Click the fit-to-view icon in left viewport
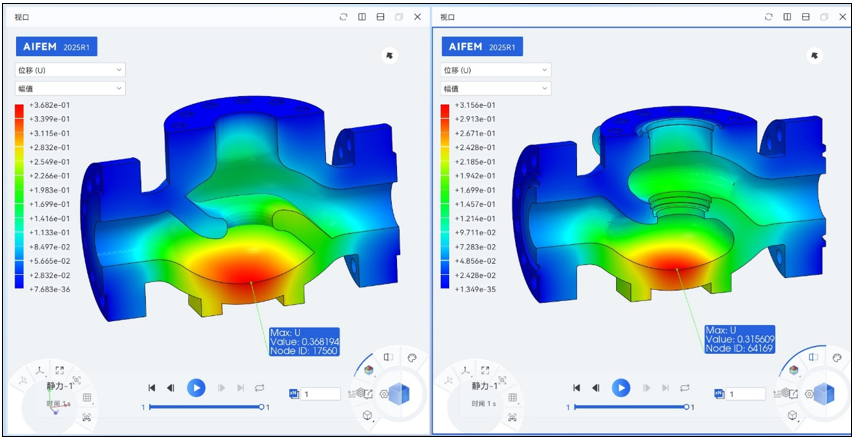The image size is (857, 442). coord(60,370)
